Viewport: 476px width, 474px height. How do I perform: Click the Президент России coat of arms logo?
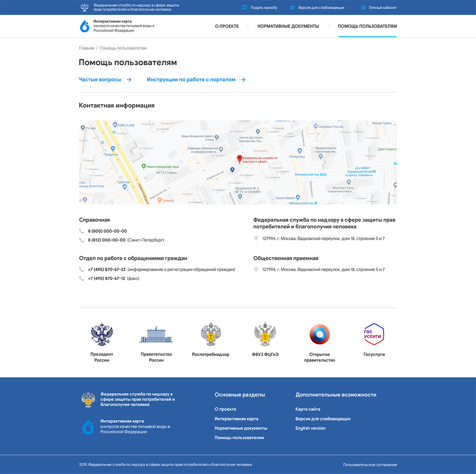tap(102, 335)
